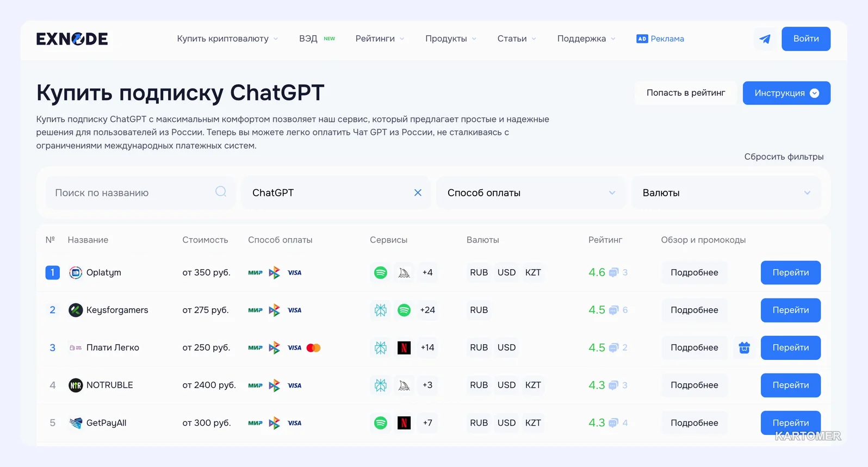Click the Mastercard icon in Плати Легко row
Image resolution: width=868 pixels, height=467 pixels.
coord(314,347)
